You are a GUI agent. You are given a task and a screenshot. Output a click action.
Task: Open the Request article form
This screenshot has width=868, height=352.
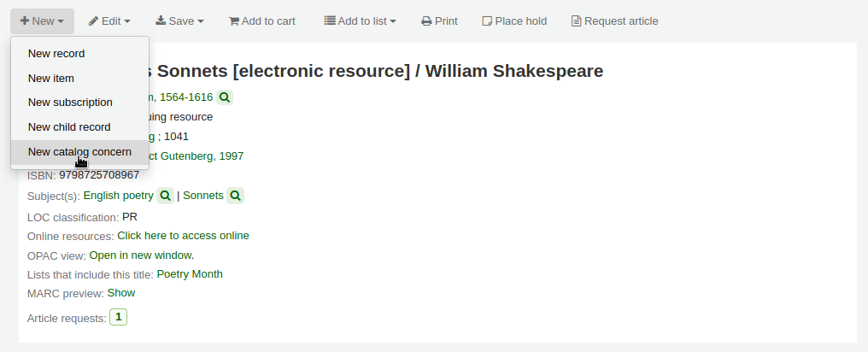pyautogui.click(x=614, y=21)
